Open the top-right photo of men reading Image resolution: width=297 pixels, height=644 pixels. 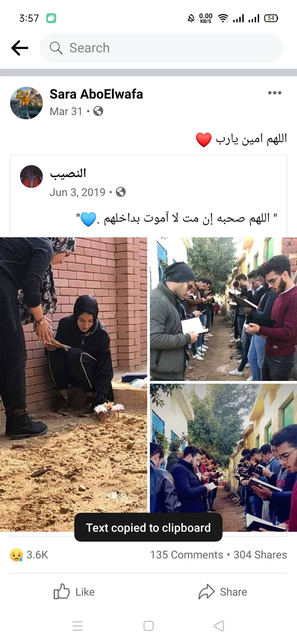click(223, 309)
